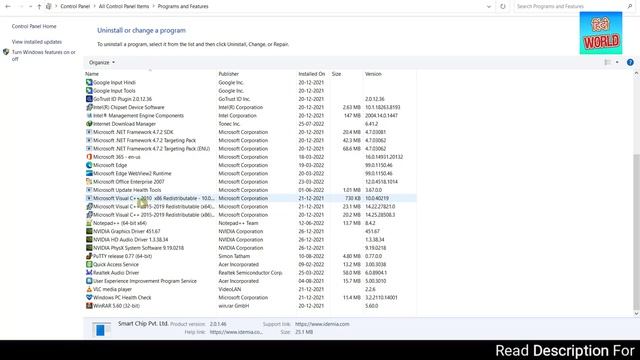Open the Control Panel Home link
Screen dimensions: 640x360
click(34, 26)
